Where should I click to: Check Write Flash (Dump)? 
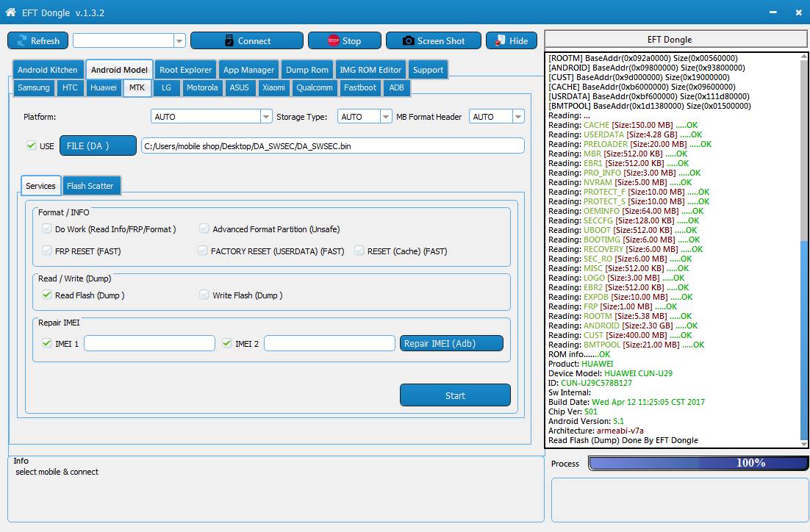[x=204, y=295]
